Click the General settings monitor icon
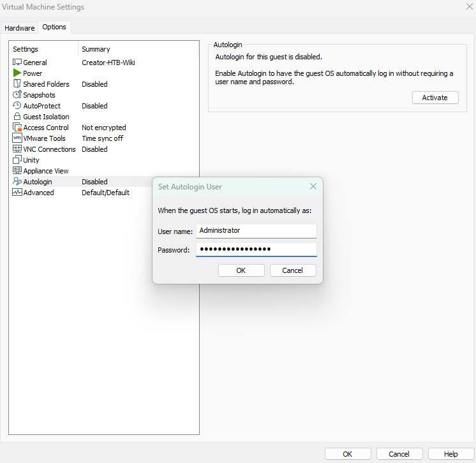 pyautogui.click(x=17, y=62)
